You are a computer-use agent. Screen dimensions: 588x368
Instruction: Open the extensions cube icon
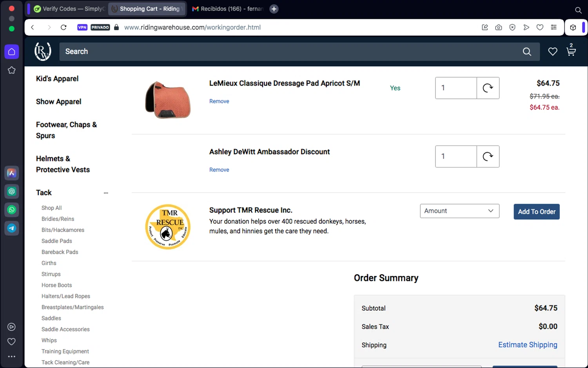click(573, 27)
